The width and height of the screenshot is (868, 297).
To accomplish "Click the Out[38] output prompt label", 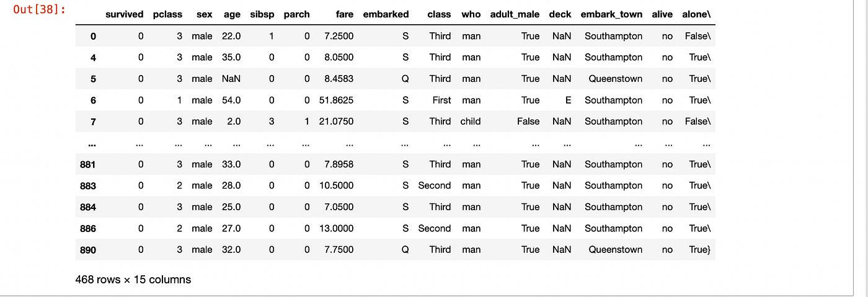I will (x=40, y=11).
